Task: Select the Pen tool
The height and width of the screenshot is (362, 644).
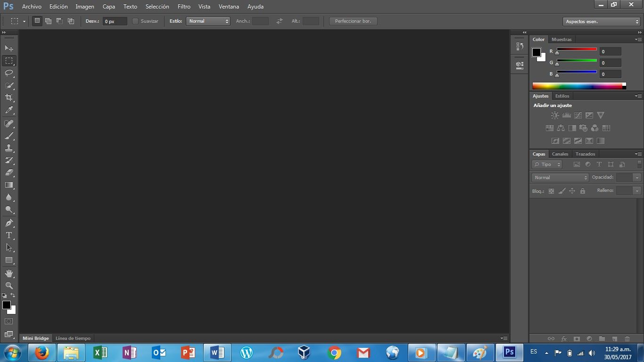Action: pos(9,223)
